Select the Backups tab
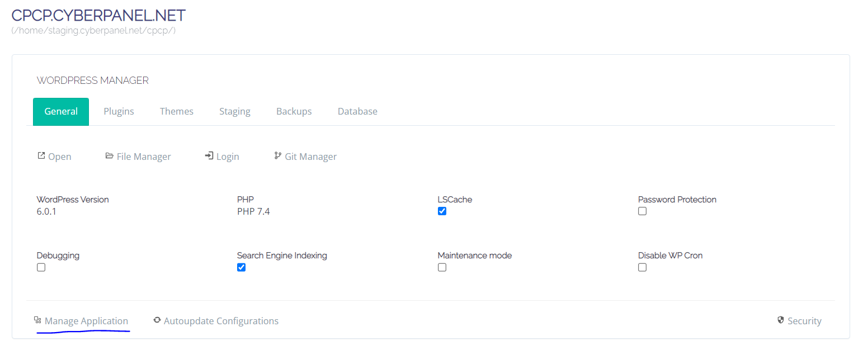The width and height of the screenshot is (868, 355). tap(294, 111)
